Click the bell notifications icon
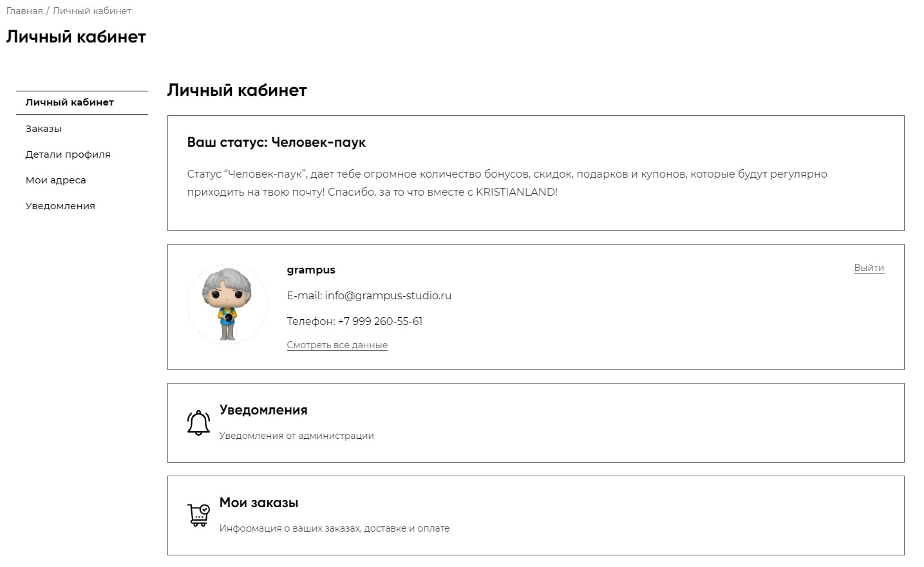Image resolution: width=924 pixels, height=567 pixels. 198,423
